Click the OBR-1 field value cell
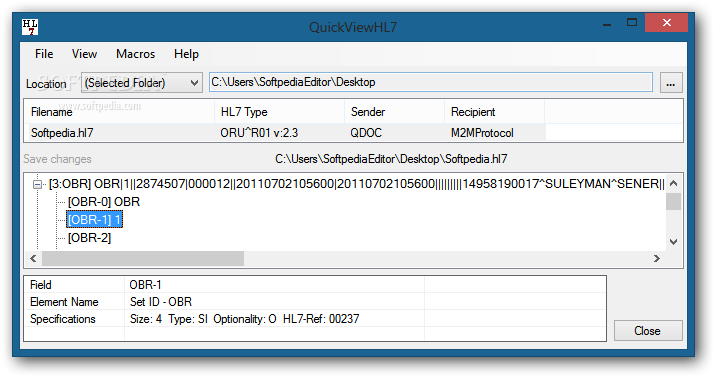Viewport: 715px width, 377px height. [x=275, y=285]
